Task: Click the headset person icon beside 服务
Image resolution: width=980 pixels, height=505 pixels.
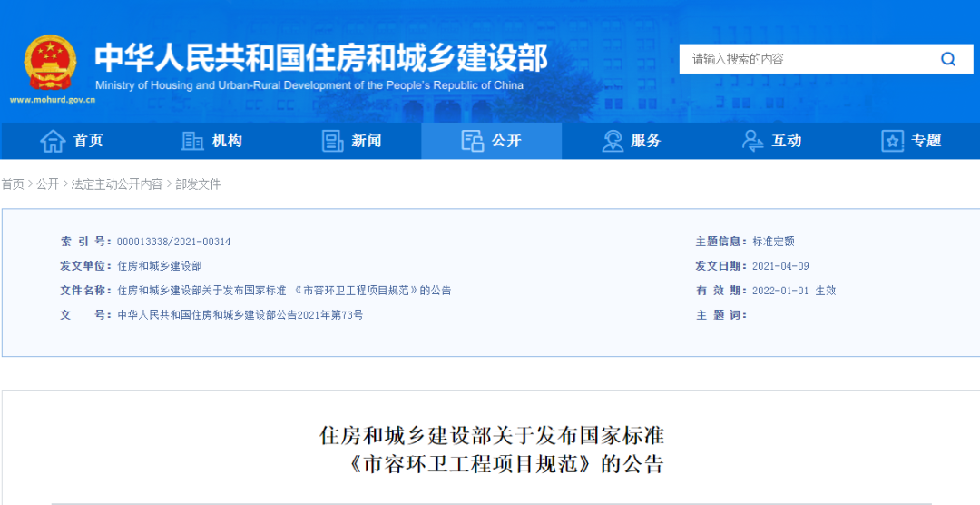Action: [612, 141]
